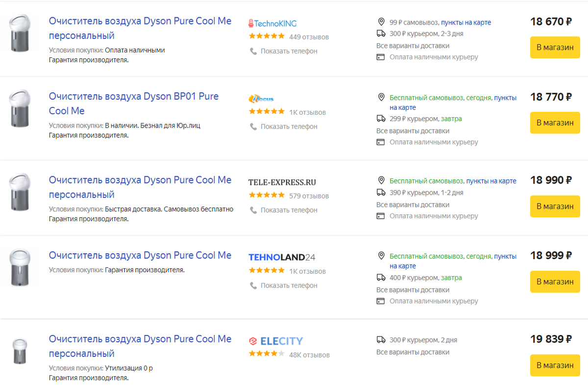The width and height of the screenshot is (588, 387).
Task: Click the price '18 990 ₽'
Action: coord(551,181)
